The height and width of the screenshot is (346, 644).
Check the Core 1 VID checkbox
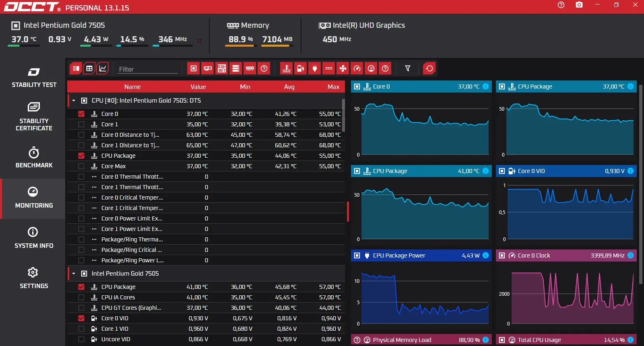coord(81,329)
